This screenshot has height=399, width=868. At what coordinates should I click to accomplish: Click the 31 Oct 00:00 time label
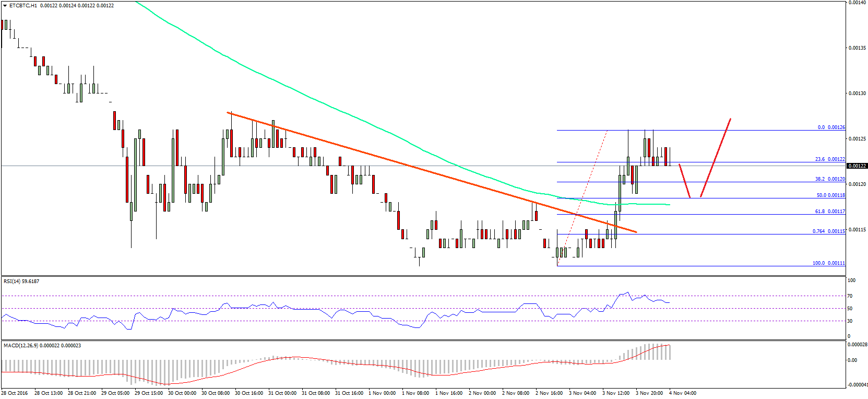(x=282, y=393)
